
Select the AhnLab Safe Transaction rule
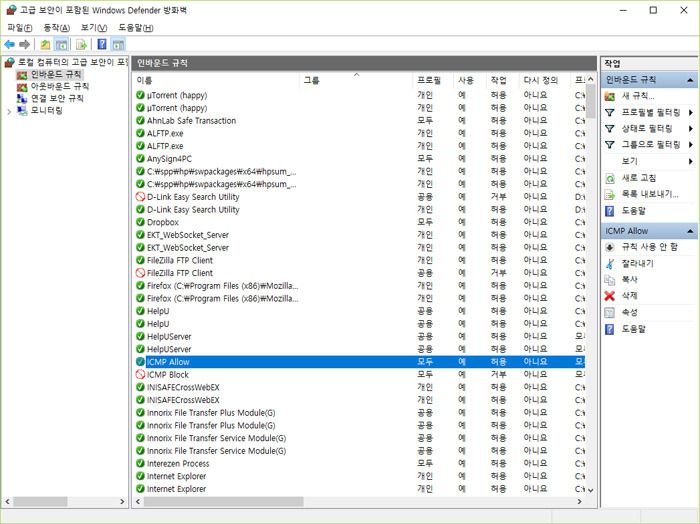click(x=191, y=121)
